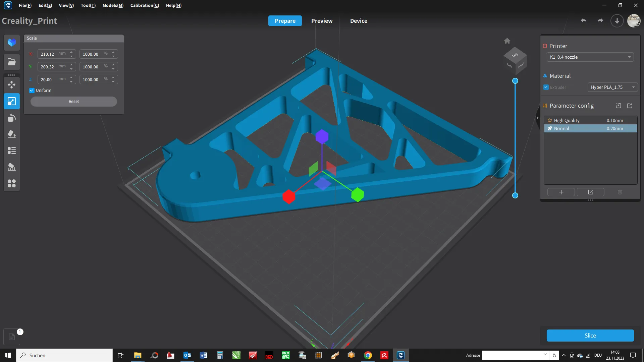
Task: Open the Hyper PLA_1.75 material dropdown
Action: pos(612,87)
